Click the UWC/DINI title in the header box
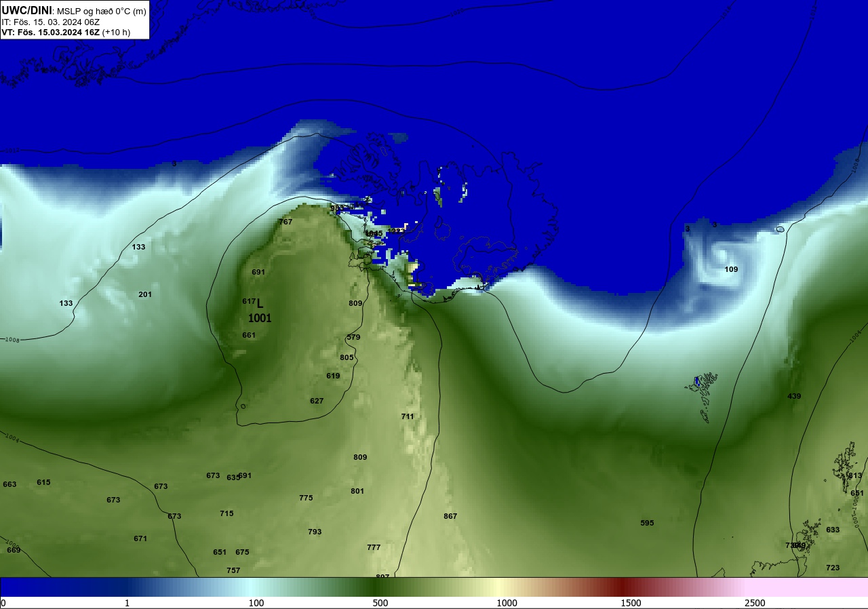The width and height of the screenshot is (868, 609). point(27,10)
